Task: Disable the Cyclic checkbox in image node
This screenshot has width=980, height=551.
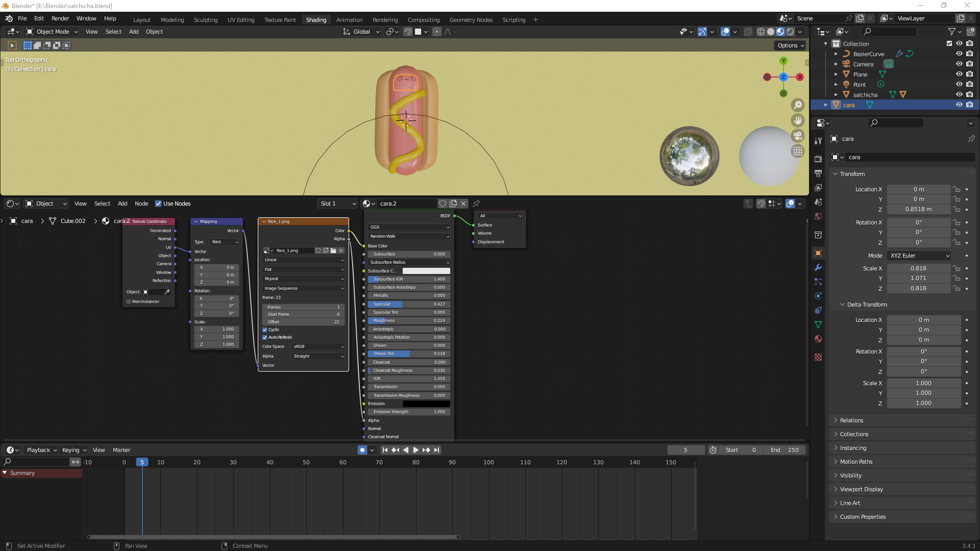Action: click(x=265, y=330)
